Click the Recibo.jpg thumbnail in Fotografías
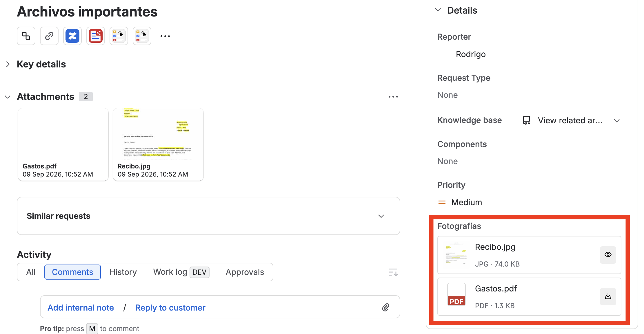 tap(456, 253)
